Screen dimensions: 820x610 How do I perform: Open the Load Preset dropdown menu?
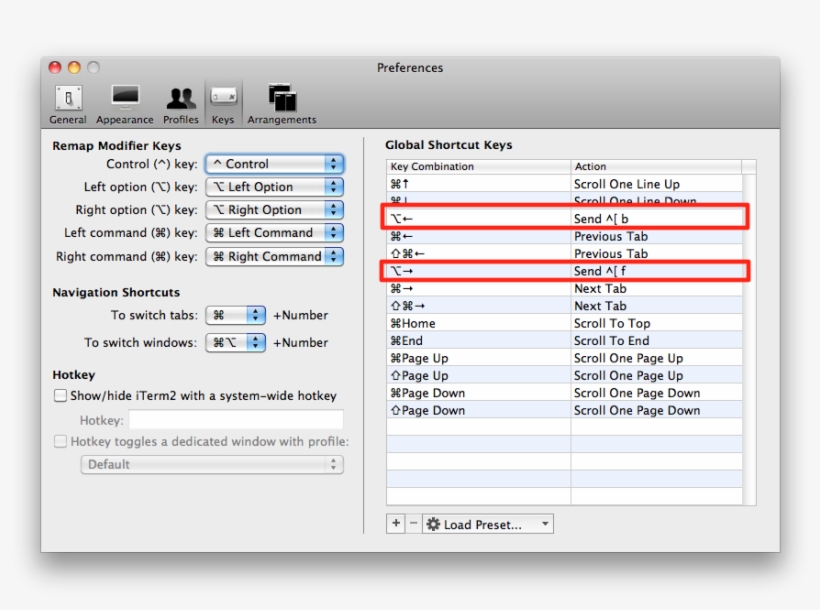487,524
